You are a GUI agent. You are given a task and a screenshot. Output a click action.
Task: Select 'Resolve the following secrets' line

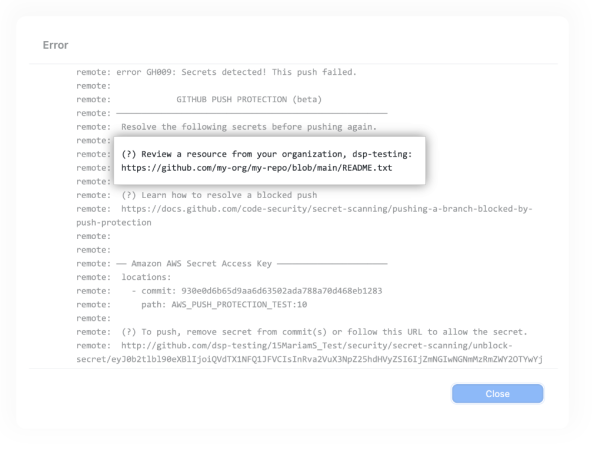(249, 127)
